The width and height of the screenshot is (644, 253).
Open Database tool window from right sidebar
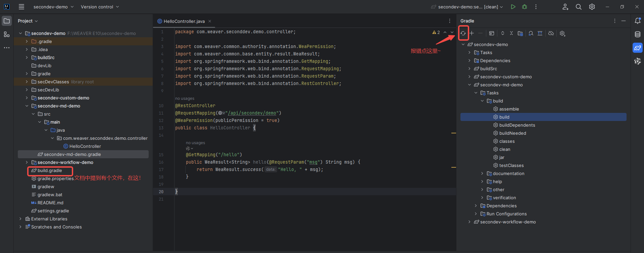tap(638, 34)
